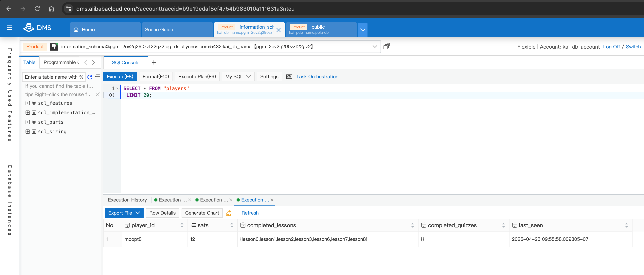Close the active third Execution tab
The height and width of the screenshot is (275, 644).
272,200
